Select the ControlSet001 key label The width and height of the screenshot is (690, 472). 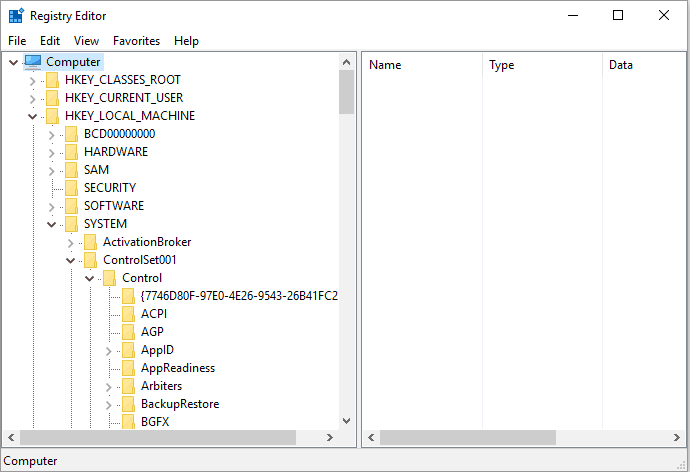point(139,260)
